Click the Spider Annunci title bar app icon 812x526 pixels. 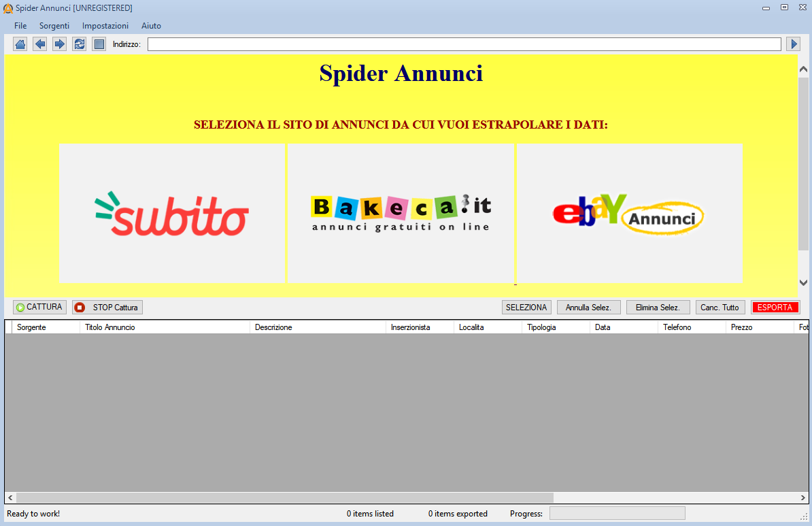7,8
